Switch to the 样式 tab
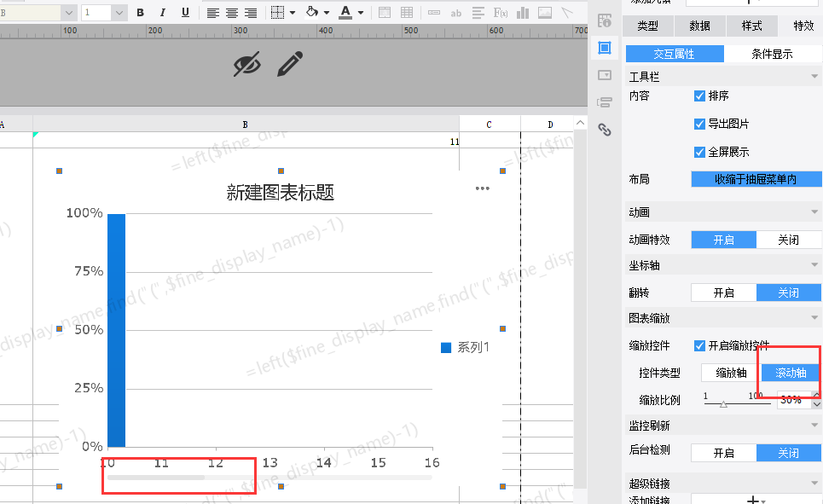The height and width of the screenshot is (504, 823). click(x=751, y=26)
